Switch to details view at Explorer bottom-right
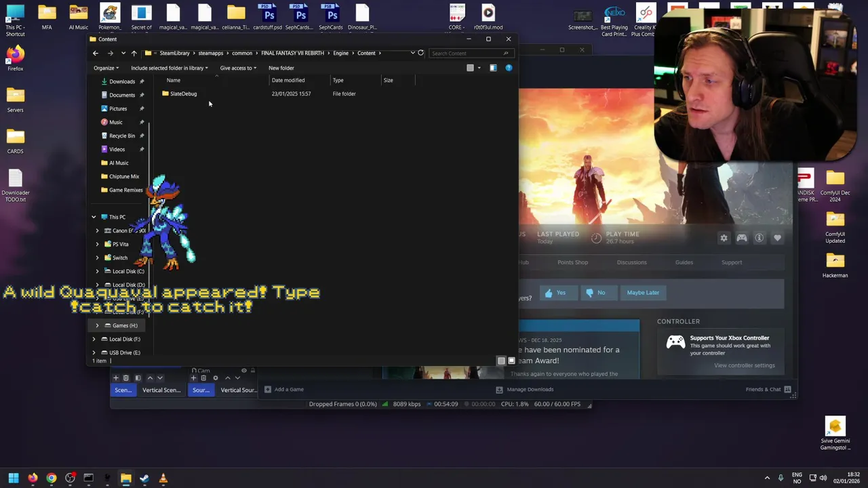Image resolution: width=868 pixels, height=488 pixels. tap(501, 361)
